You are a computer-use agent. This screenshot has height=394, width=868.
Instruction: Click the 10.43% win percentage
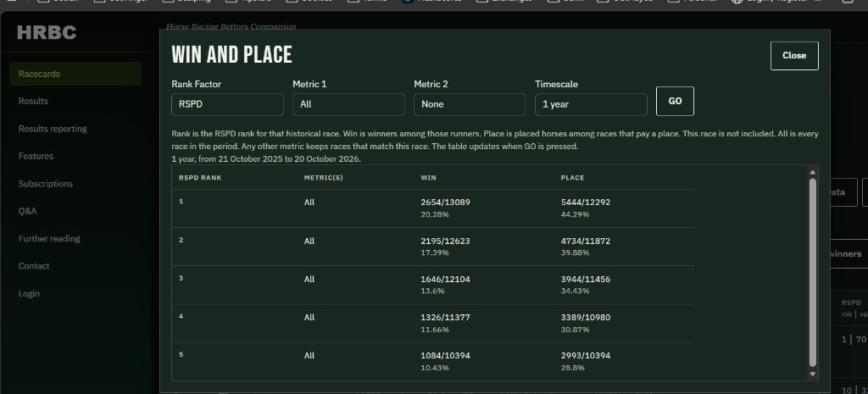[x=435, y=368]
